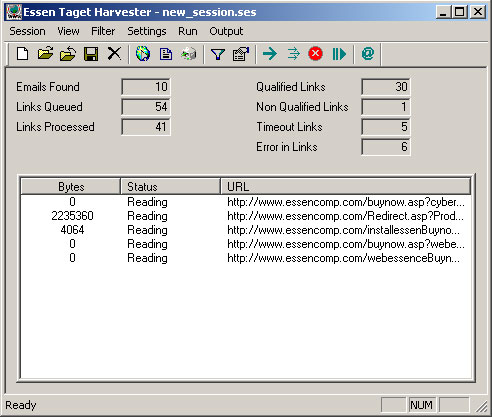Click the Non Qualified Links label
The width and height of the screenshot is (492, 417).
tap(302, 107)
